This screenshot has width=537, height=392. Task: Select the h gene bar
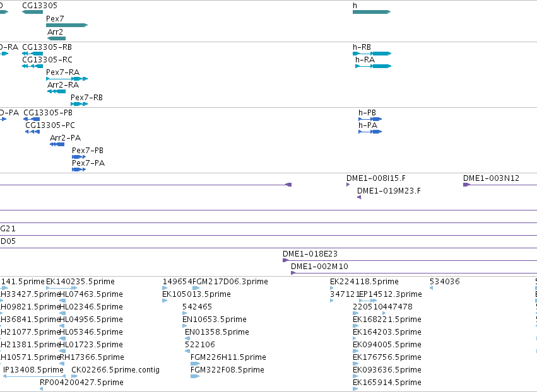click(x=372, y=12)
